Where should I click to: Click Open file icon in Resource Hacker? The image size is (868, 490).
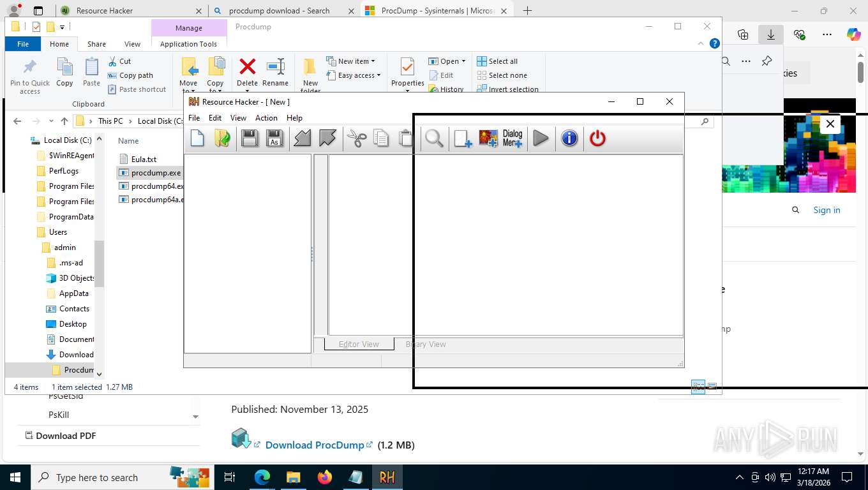pos(222,138)
